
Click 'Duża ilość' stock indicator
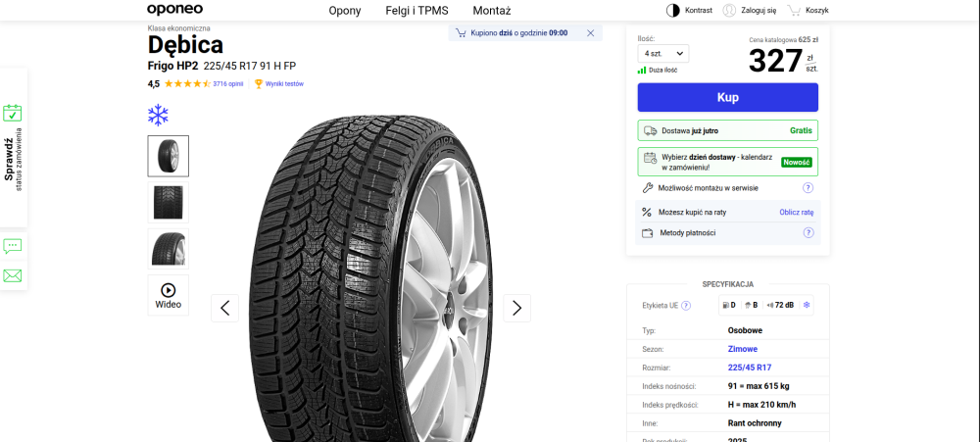click(x=658, y=70)
